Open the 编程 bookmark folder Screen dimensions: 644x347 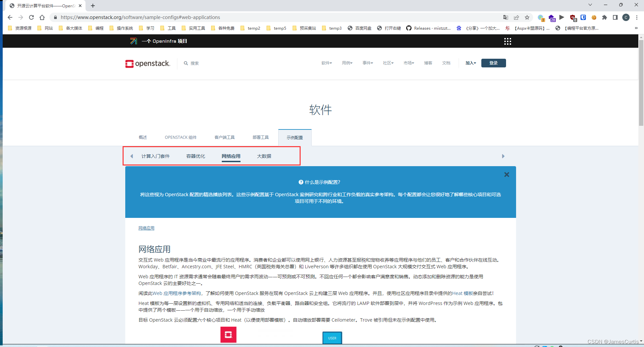tap(96, 28)
